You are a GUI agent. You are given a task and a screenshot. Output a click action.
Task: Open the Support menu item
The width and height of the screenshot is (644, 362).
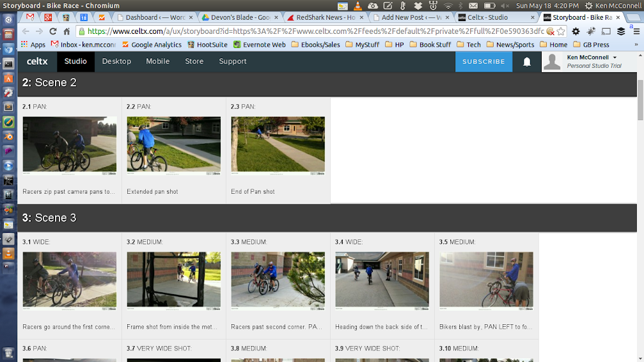click(x=232, y=61)
